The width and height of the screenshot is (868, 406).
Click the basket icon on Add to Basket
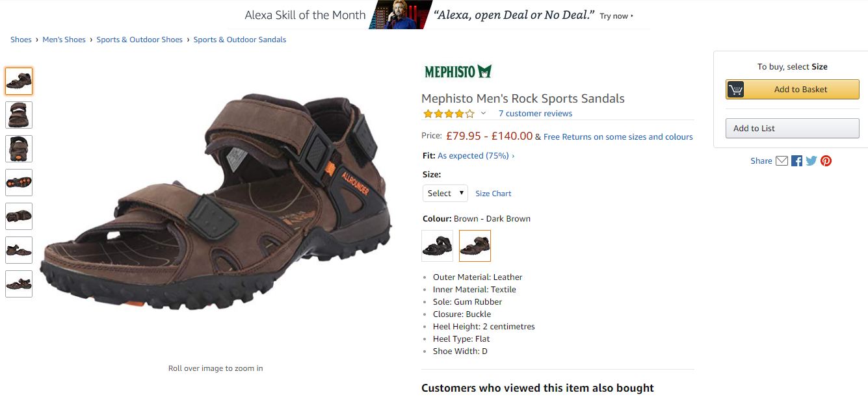point(735,90)
